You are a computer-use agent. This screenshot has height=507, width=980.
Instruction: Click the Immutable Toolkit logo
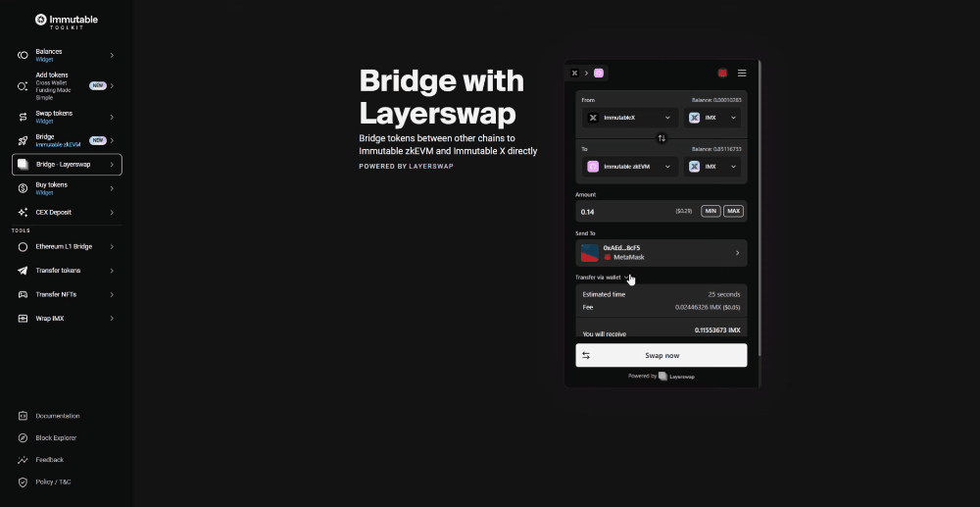click(x=67, y=22)
